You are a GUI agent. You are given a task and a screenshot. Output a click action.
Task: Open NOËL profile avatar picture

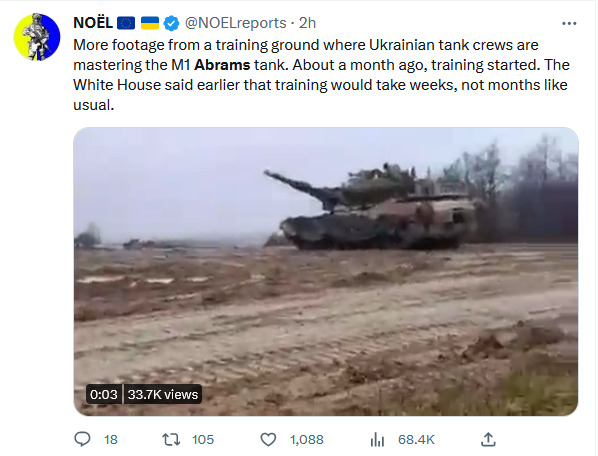[37, 37]
